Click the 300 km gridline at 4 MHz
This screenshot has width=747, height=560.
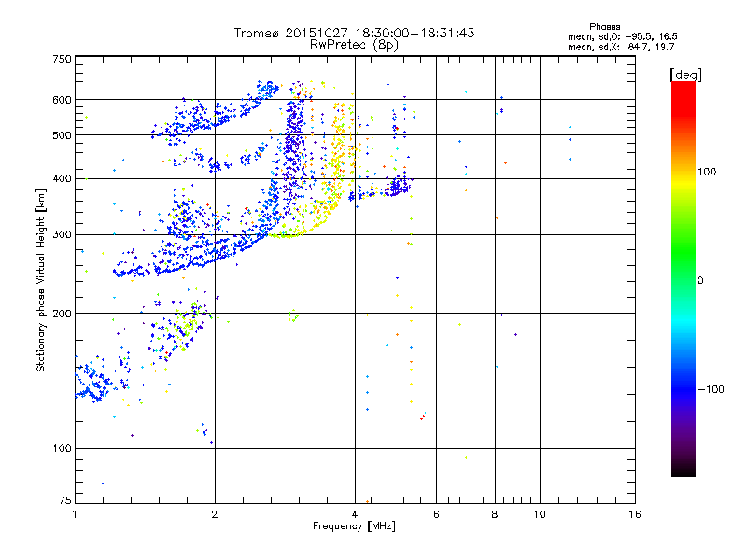point(355,234)
